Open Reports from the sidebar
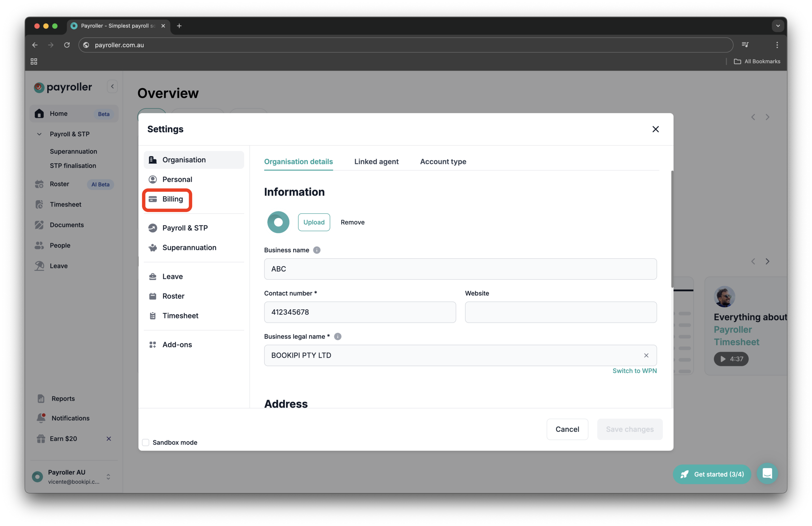This screenshot has height=526, width=812. coord(63,398)
